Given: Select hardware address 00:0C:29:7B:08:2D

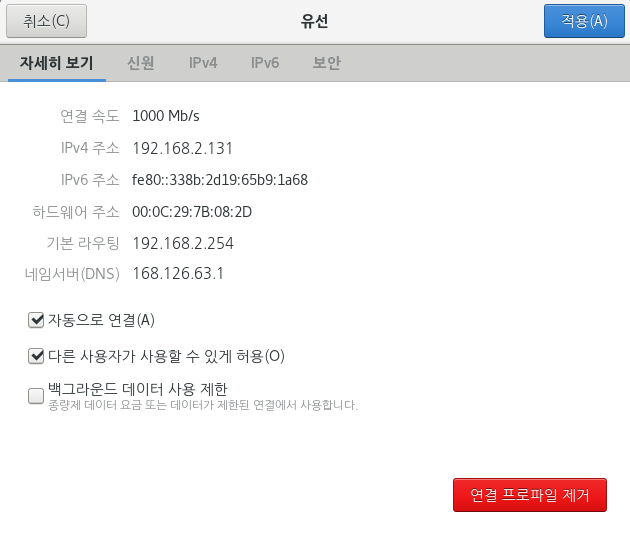Looking at the screenshot, I should click(x=192, y=212).
